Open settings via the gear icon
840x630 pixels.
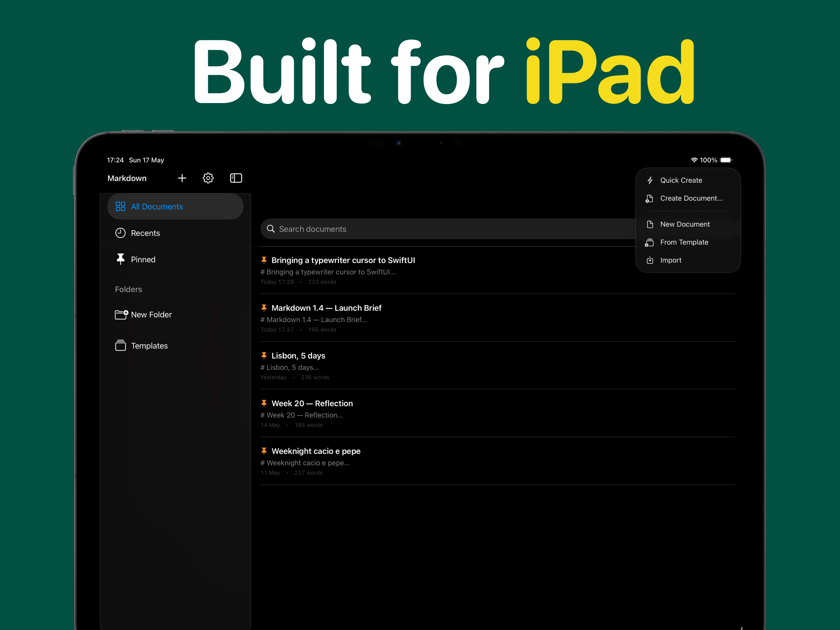208,178
